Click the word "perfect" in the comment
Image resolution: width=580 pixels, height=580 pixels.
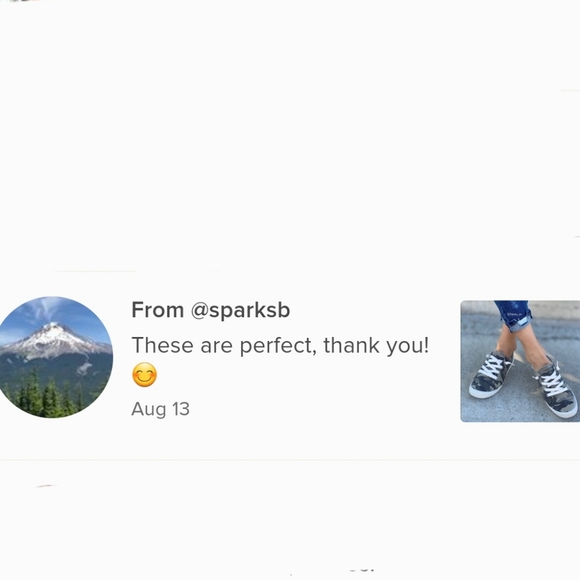(x=278, y=346)
